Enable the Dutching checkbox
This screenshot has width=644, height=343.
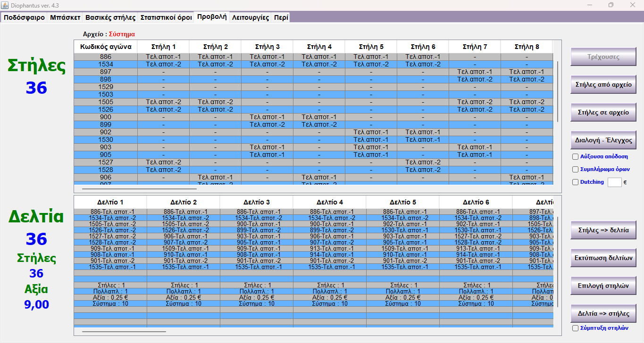(x=575, y=182)
